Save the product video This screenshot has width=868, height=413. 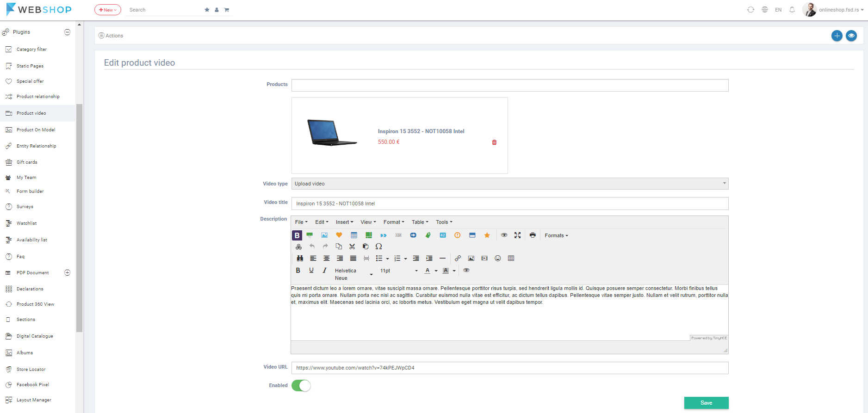(x=707, y=403)
